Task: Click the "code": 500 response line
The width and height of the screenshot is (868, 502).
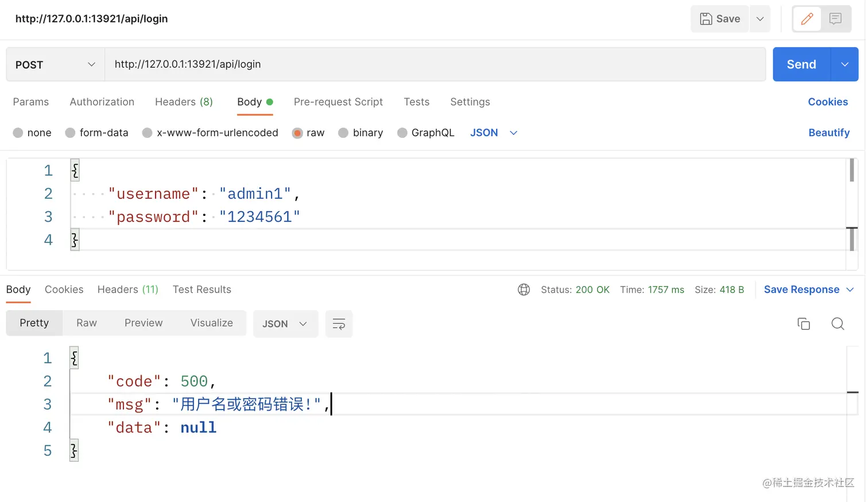Action: point(161,381)
